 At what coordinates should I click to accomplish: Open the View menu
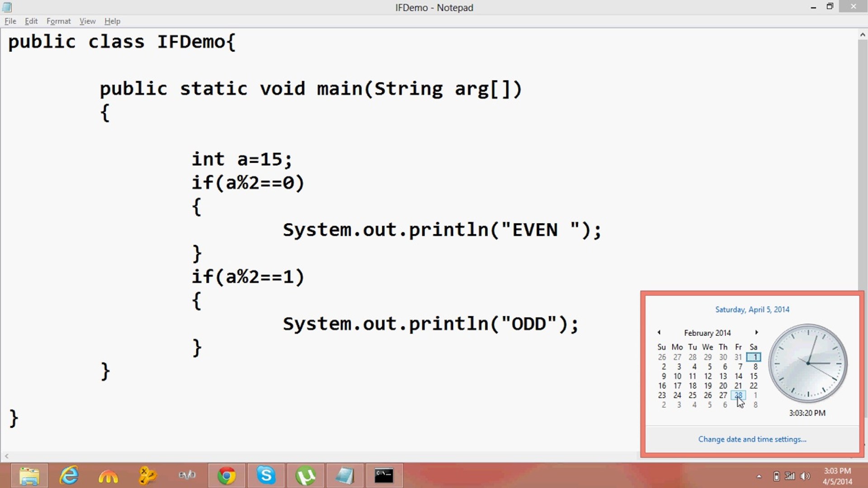87,21
